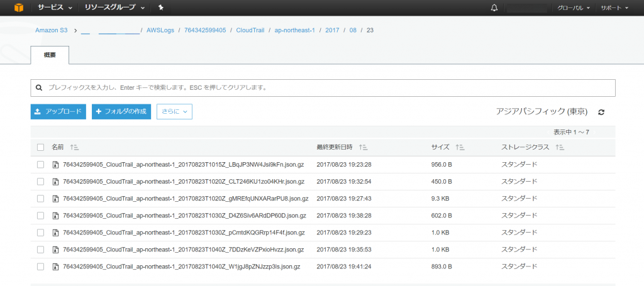644x286 pixels.
Task: Open the サポート dropdown menu
Action: click(614, 8)
